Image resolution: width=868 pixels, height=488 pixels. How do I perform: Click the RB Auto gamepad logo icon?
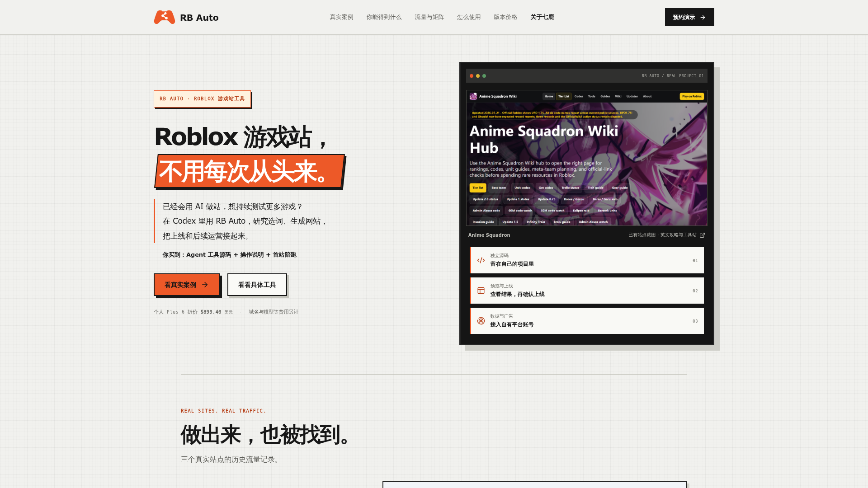(164, 17)
